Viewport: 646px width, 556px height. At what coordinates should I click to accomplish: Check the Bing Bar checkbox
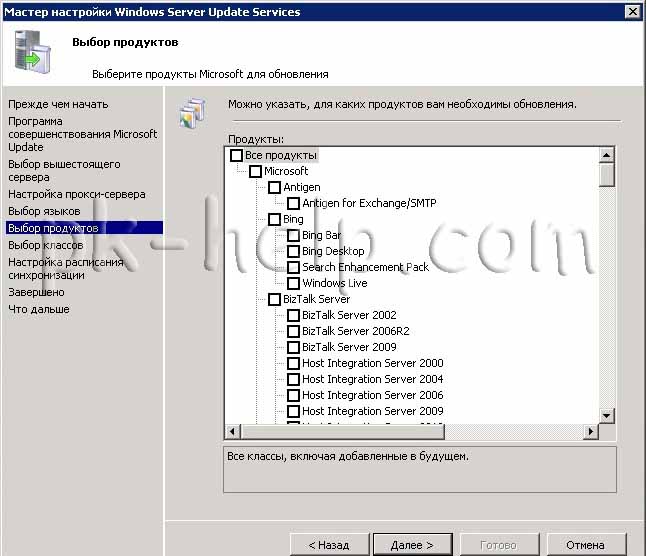[x=293, y=235]
